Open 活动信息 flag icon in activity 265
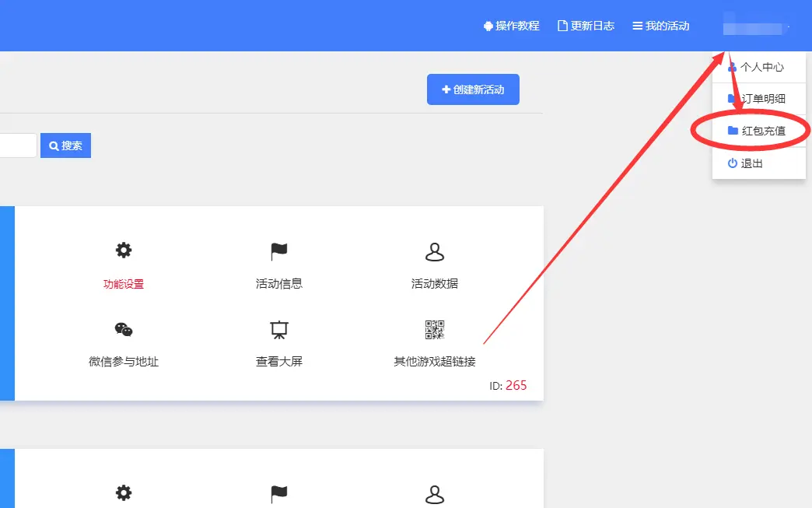The height and width of the screenshot is (508, 812). [279, 250]
